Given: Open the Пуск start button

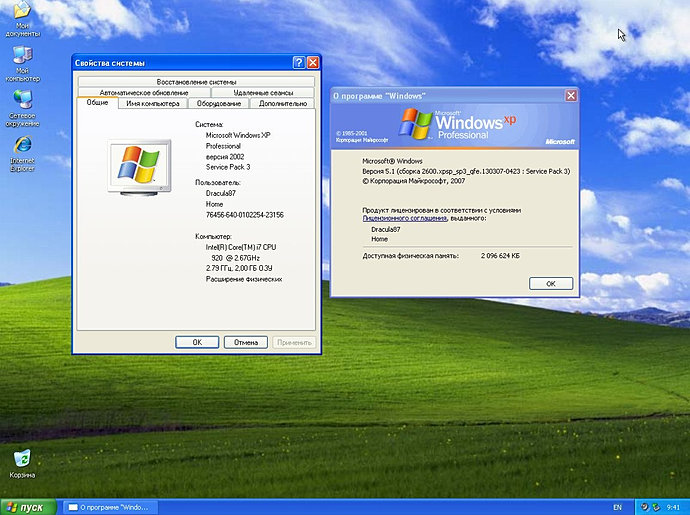Looking at the screenshot, I should [x=28, y=507].
